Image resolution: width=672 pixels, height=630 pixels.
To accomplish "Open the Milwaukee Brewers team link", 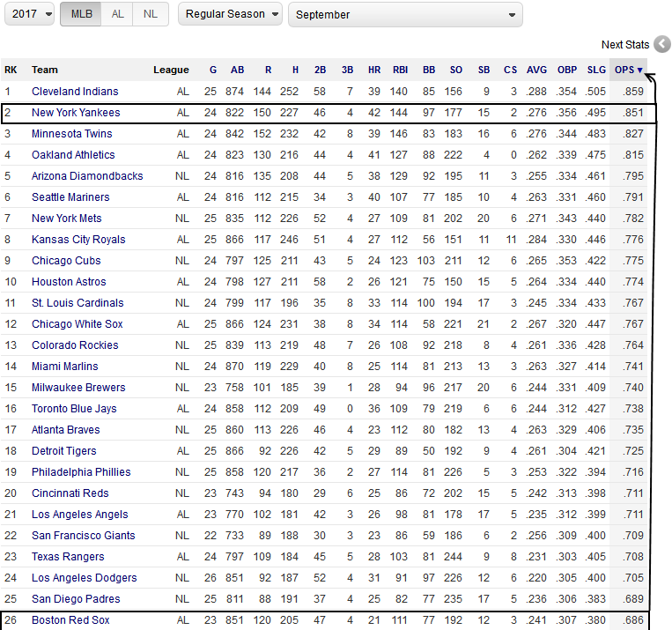I will tap(78, 388).
